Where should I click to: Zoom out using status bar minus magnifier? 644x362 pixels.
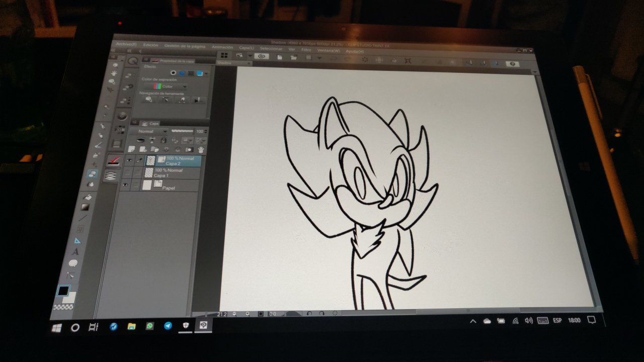click(235, 314)
